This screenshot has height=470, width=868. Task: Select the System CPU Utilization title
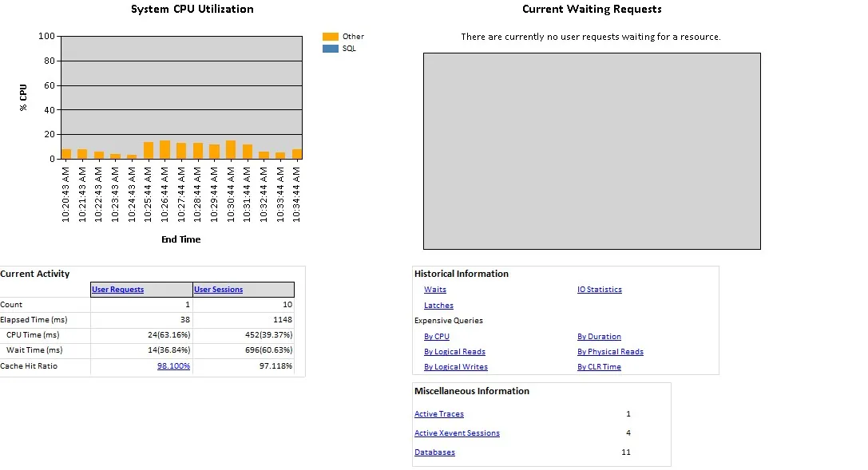[192, 9]
